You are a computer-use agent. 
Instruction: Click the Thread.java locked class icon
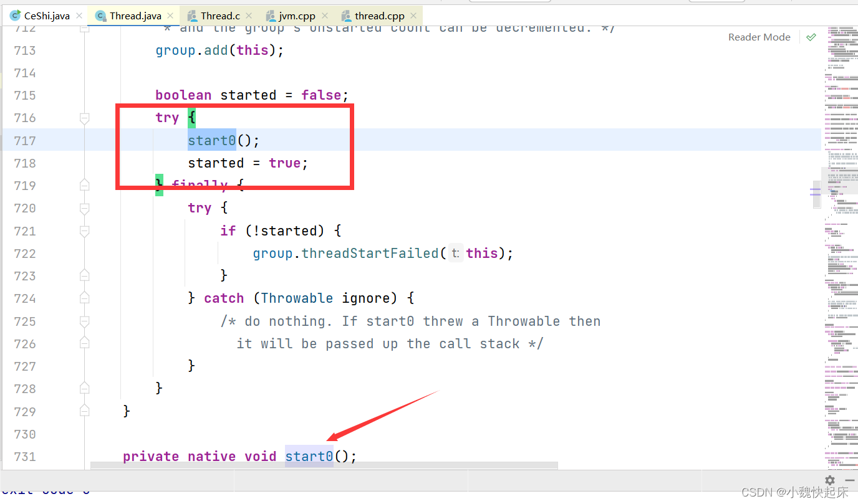coord(100,16)
